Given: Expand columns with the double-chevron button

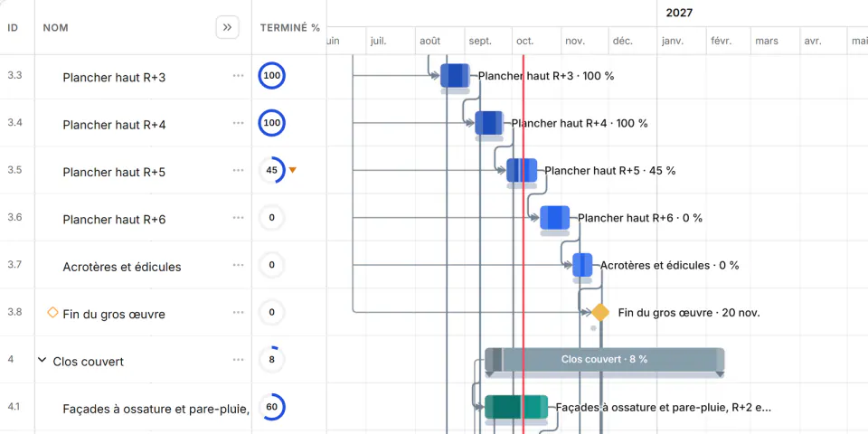Looking at the screenshot, I should point(227,27).
